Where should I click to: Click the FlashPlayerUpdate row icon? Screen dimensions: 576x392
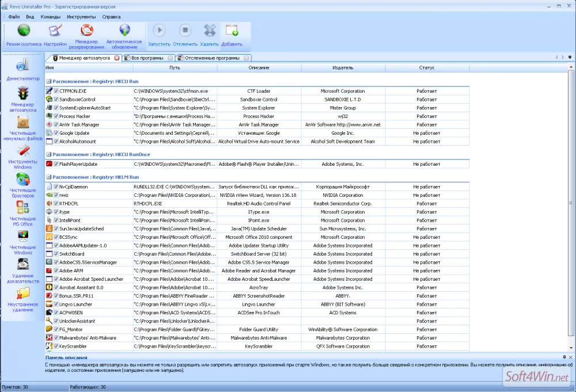point(49,164)
